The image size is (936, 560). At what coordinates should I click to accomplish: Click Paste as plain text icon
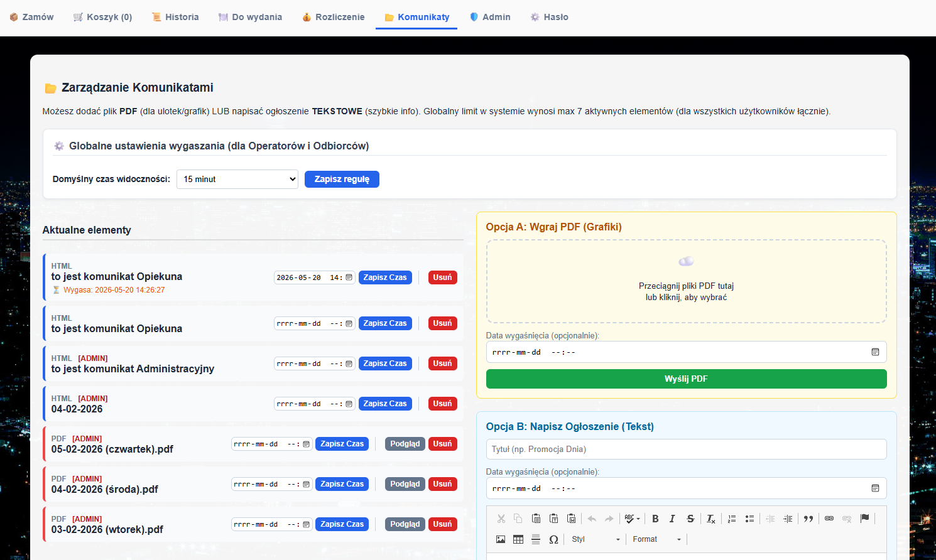[x=553, y=519]
